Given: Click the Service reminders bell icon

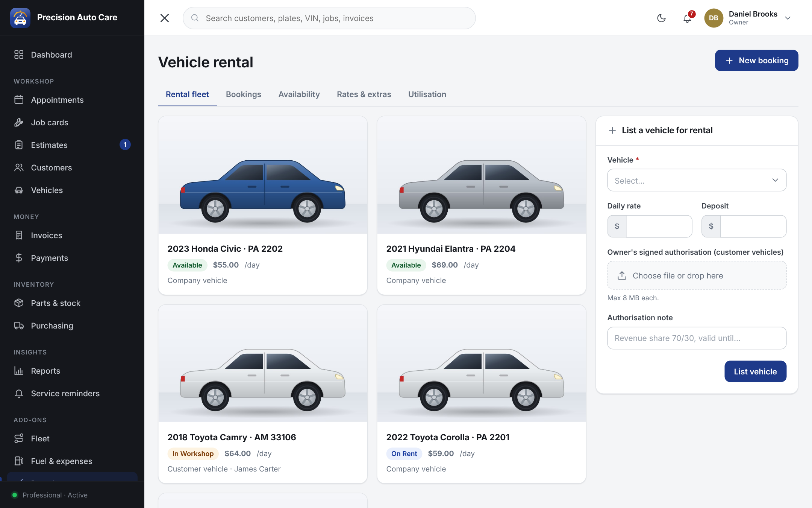Looking at the screenshot, I should [x=19, y=393].
